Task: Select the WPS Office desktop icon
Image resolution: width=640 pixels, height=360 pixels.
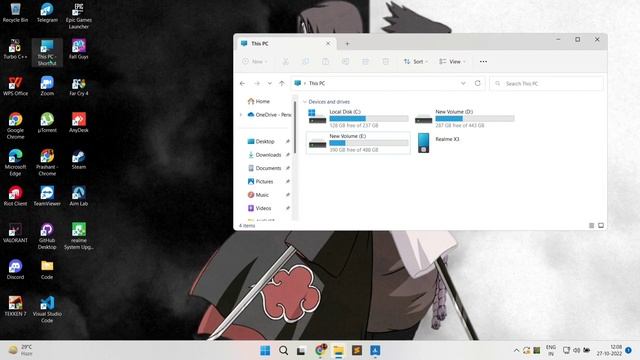Action: tap(15, 86)
